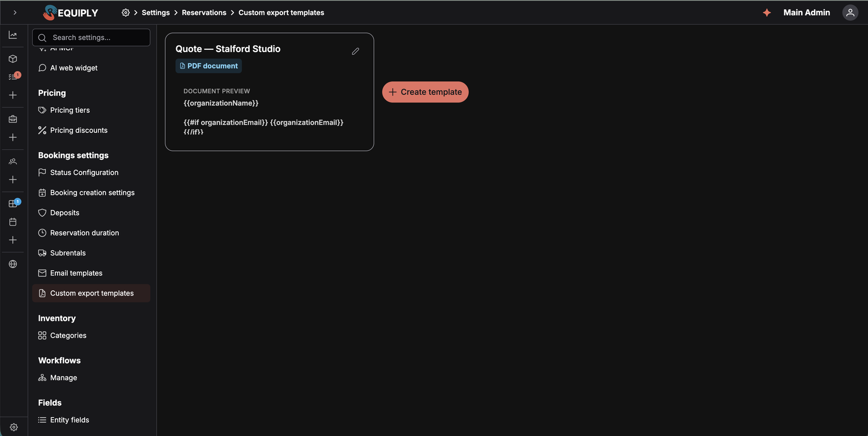Click the gear icon in the breadcrumb
The width and height of the screenshot is (868, 436).
tap(126, 12)
